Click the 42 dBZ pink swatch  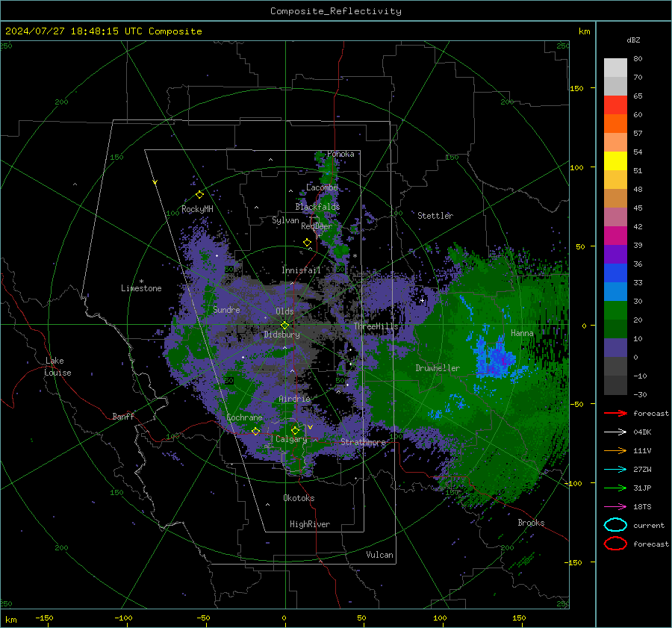point(615,217)
